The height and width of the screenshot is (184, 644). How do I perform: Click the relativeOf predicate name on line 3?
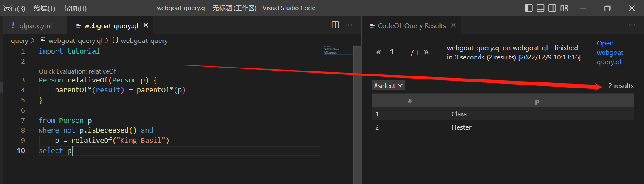[x=87, y=80]
